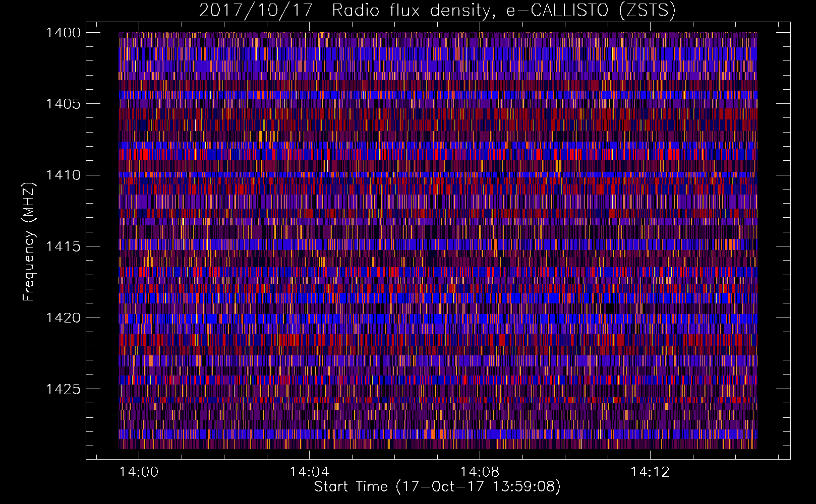Click the 14:04 time tick label

[x=309, y=472]
